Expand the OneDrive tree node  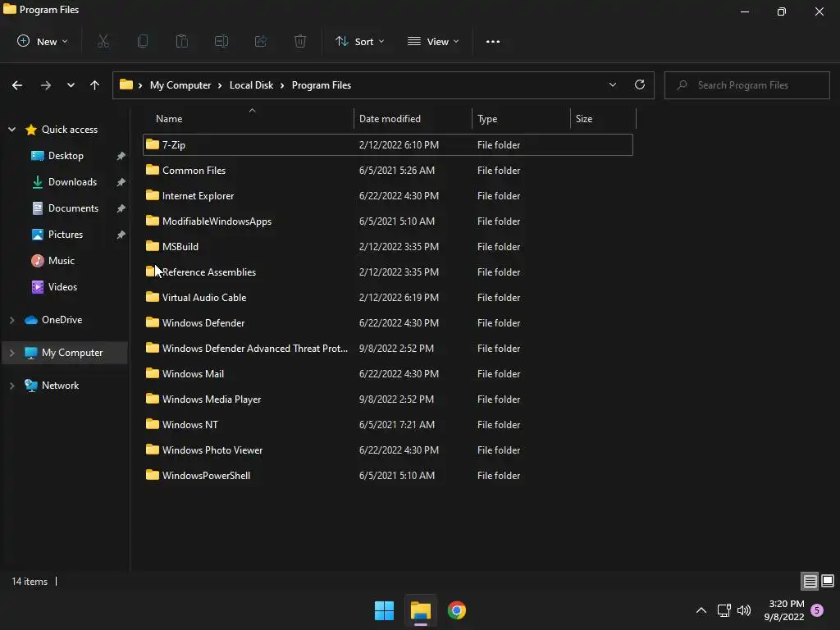coord(11,320)
